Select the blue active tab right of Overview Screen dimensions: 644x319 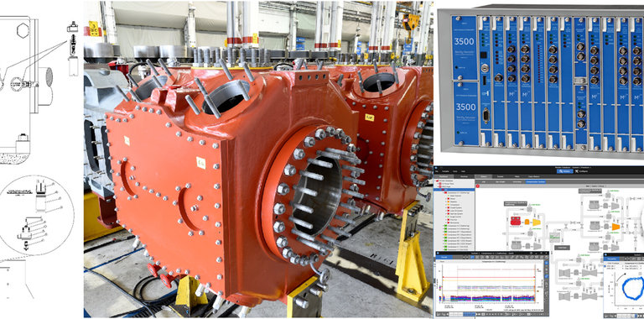click(x=536, y=181)
